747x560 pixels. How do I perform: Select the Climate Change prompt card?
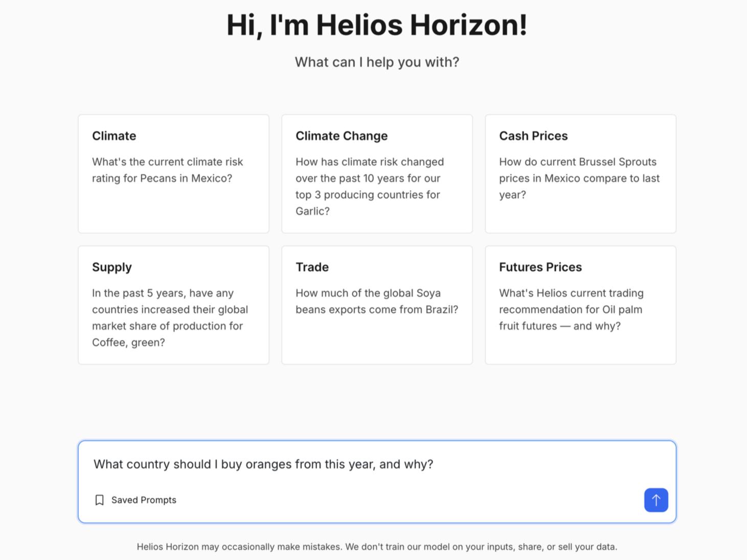(x=377, y=174)
